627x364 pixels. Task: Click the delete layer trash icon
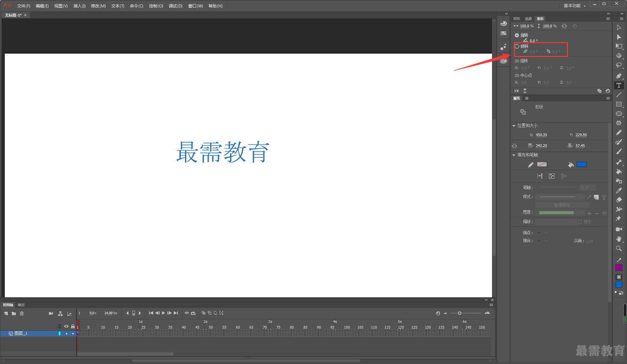[x=22, y=314]
